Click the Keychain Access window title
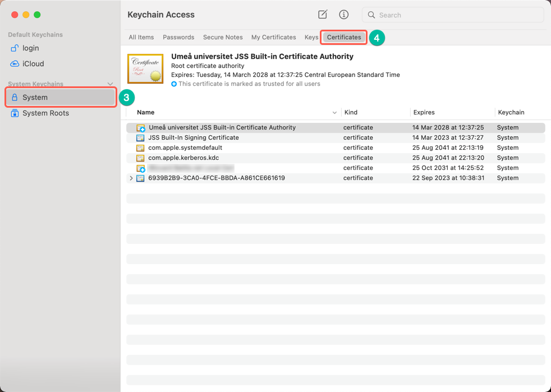 point(161,15)
